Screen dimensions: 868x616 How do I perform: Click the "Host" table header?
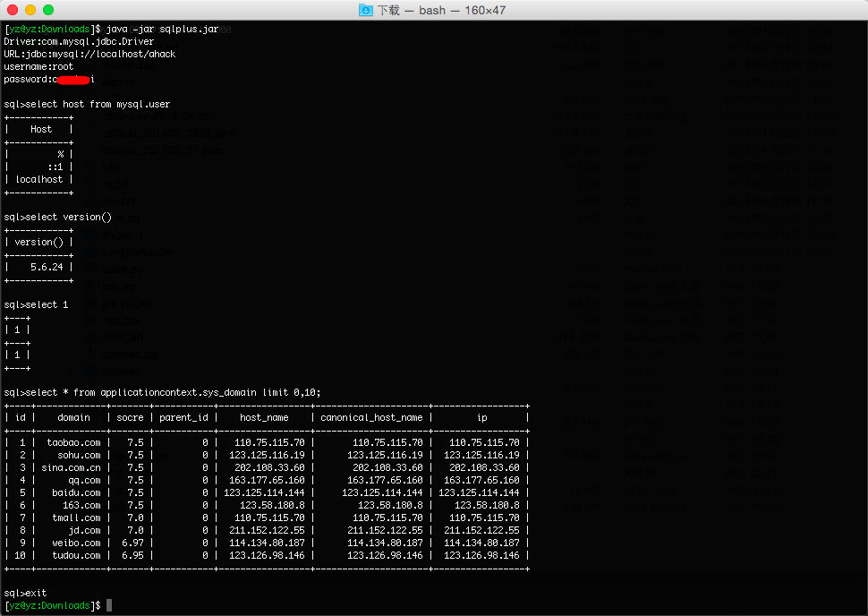pos(41,129)
